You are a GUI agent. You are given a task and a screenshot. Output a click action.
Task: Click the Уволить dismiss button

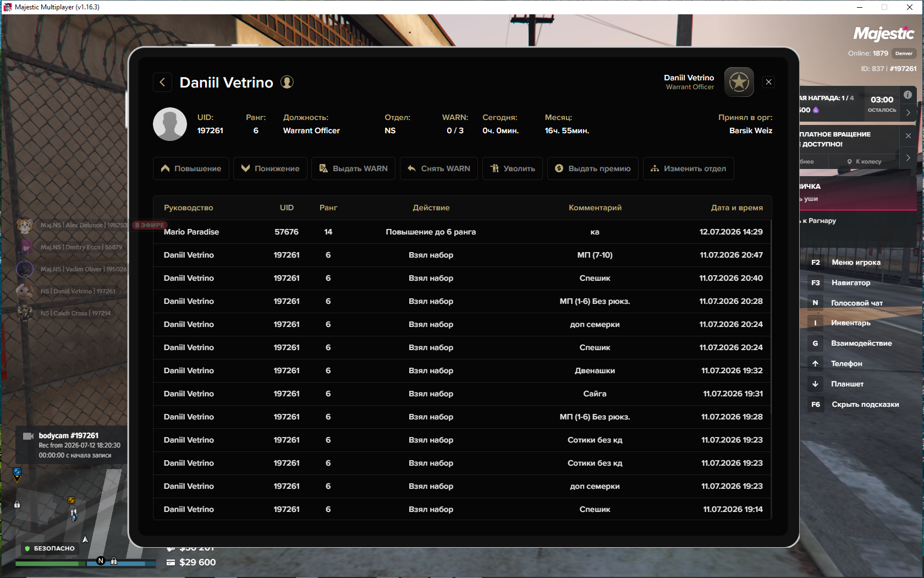point(513,168)
